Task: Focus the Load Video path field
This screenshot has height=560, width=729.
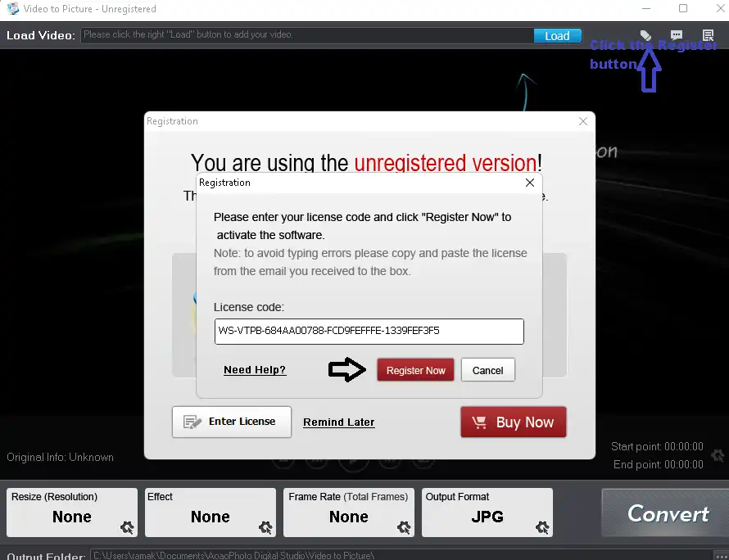Action: pyautogui.click(x=307, y=35)
